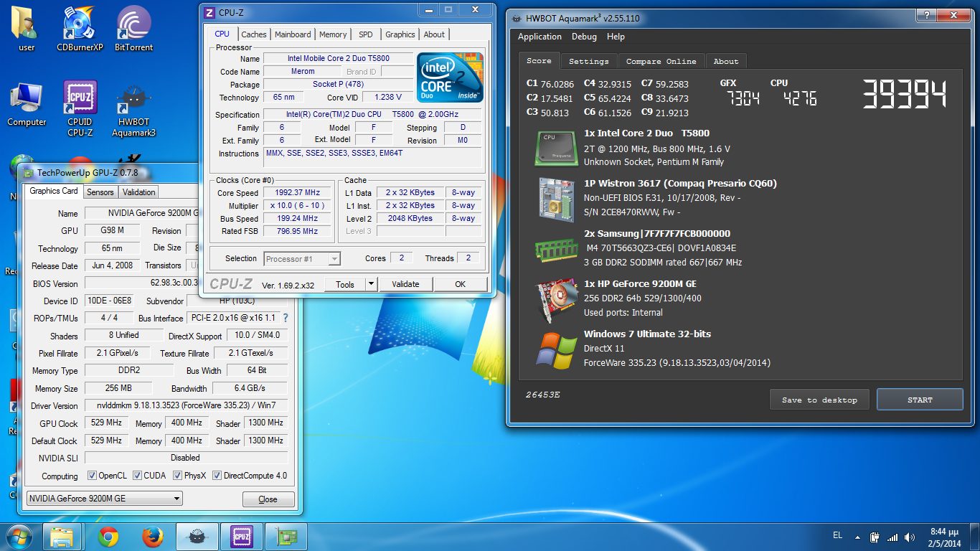Open the network signal tray icon
The image size is (980, 551).
[892, 537]
